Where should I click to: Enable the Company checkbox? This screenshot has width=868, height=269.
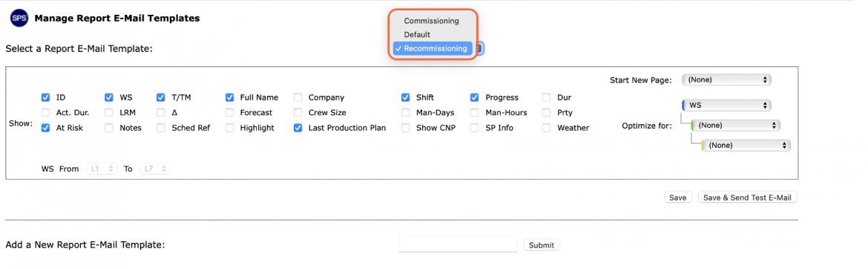coord(298,97)
